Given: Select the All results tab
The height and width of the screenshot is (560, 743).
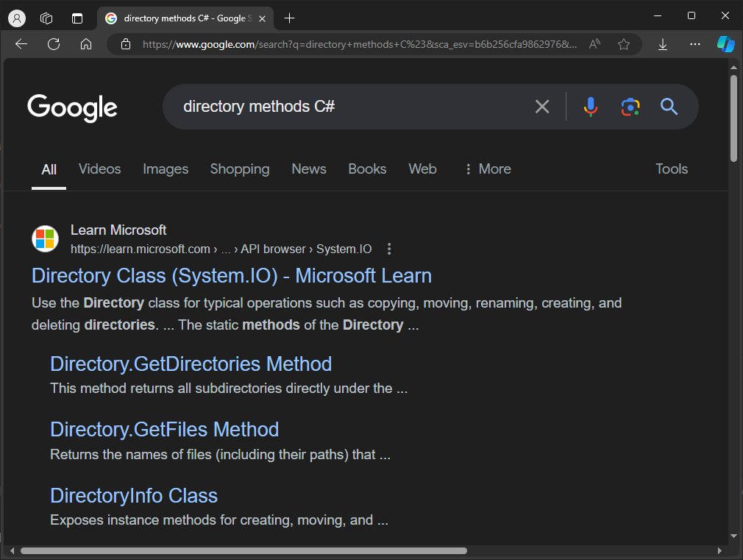Looking at the screenshot, I should pyautogui.click(x=49, y=169).
